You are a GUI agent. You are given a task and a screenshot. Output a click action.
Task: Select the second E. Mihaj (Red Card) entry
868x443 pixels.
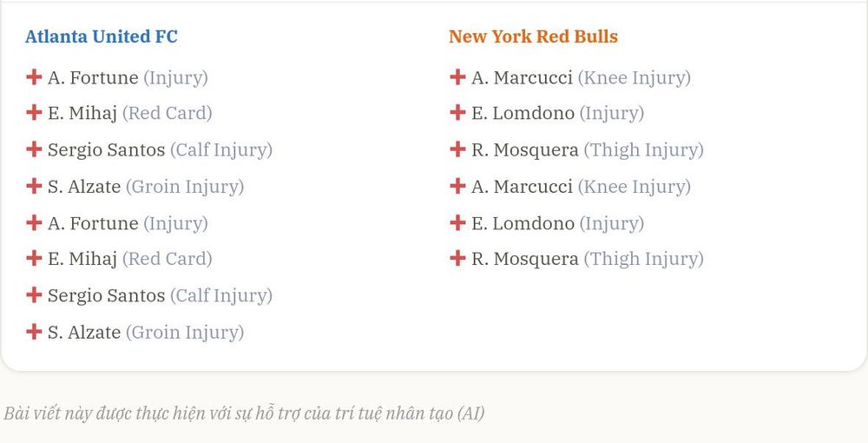[119, 259]
